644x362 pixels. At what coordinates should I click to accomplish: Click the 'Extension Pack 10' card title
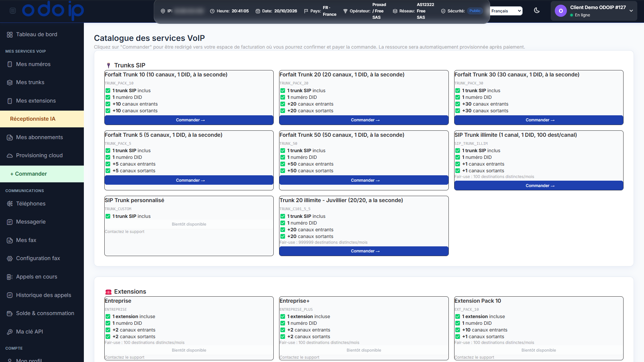(478, 301)
